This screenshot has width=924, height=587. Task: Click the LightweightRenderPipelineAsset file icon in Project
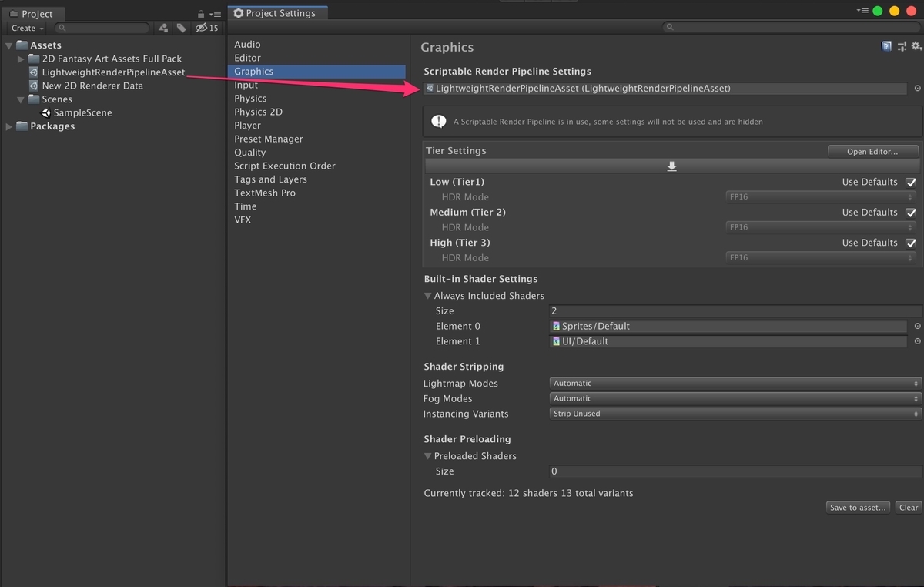[34, 72]
